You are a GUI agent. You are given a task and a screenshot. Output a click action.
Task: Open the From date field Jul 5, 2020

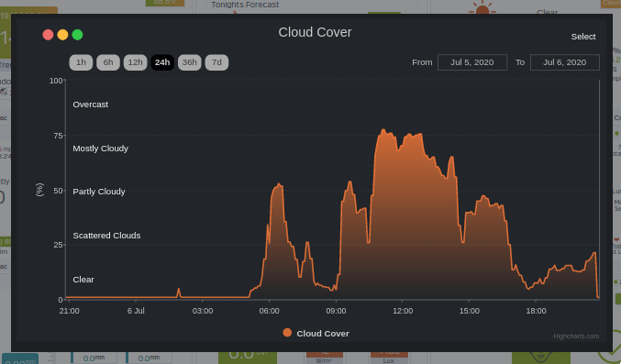(x=472, y=62)
